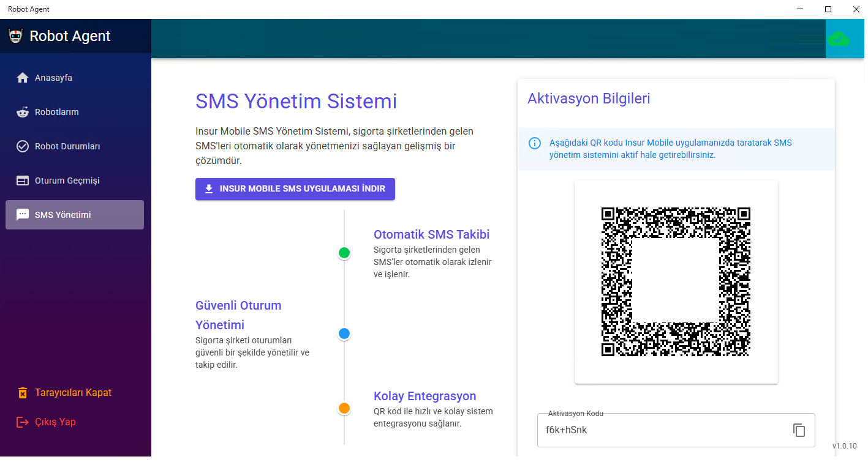Image resolution: width=868 pixels, height=462 pixels.
Task: Open the Anasayfa menu item
Action: point(54,77)
